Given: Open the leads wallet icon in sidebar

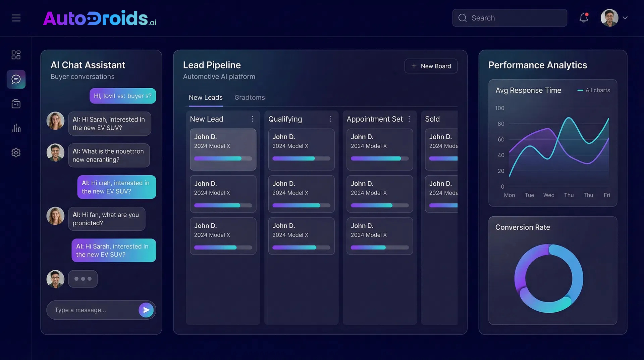Looking at the screenshot, I should point(16,104).
